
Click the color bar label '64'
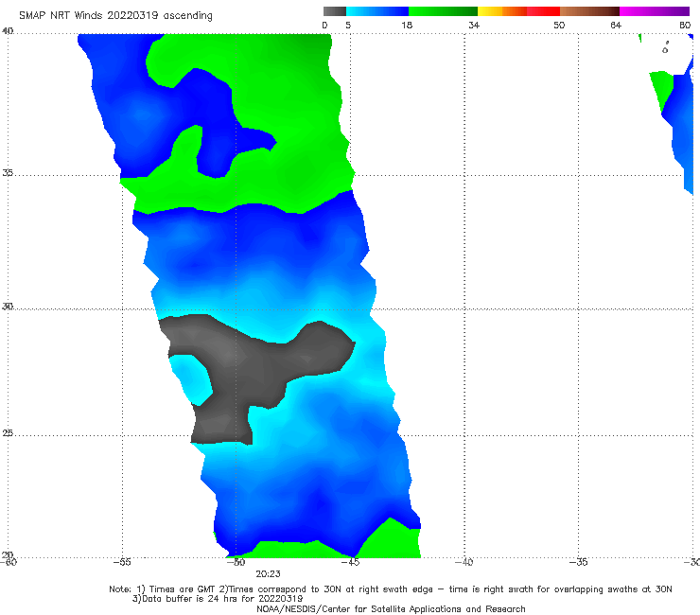616,25
